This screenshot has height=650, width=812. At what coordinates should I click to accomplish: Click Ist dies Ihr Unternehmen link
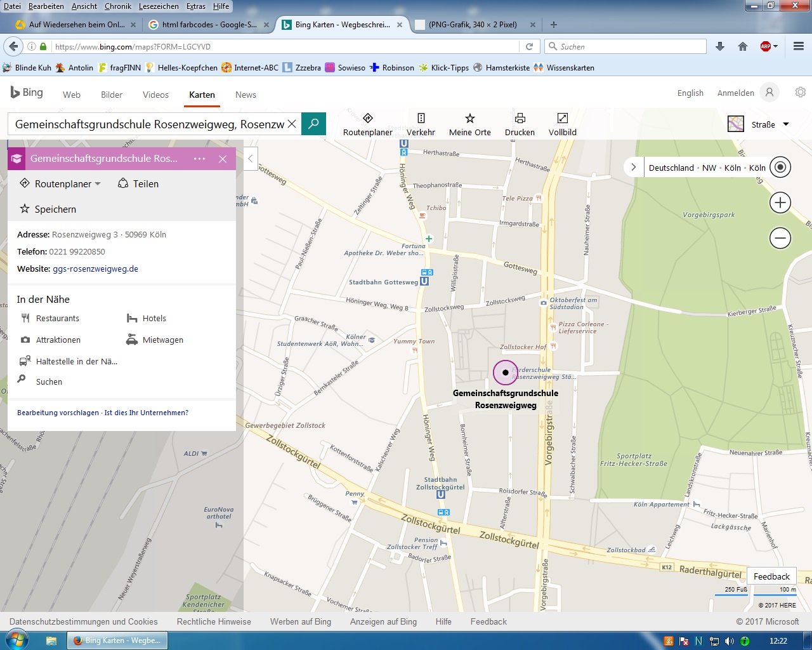147,413
